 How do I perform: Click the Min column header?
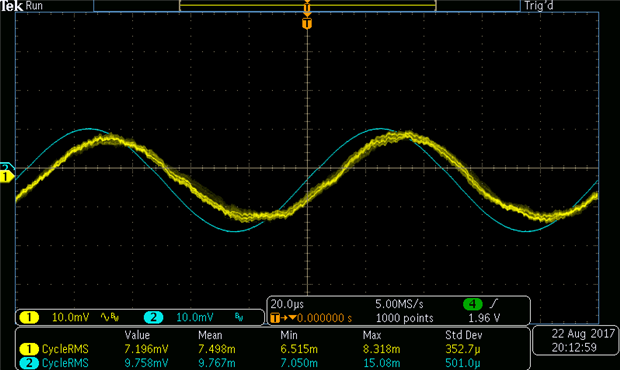(289, 335)
